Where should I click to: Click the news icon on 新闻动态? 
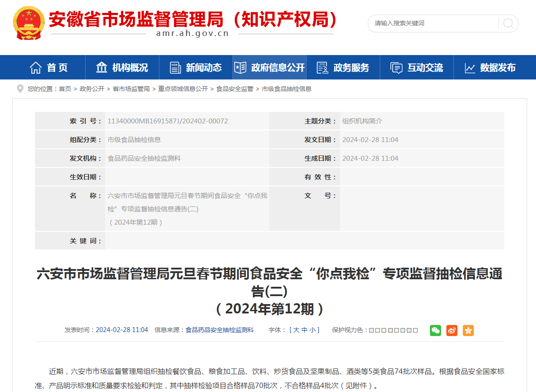tap(175, 67)
